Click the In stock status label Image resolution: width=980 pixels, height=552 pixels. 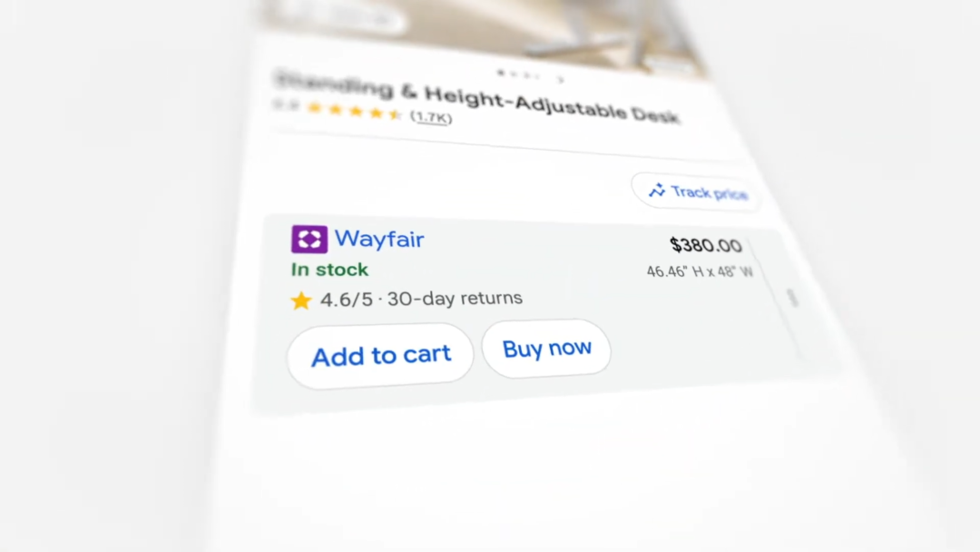click(330, 270)
